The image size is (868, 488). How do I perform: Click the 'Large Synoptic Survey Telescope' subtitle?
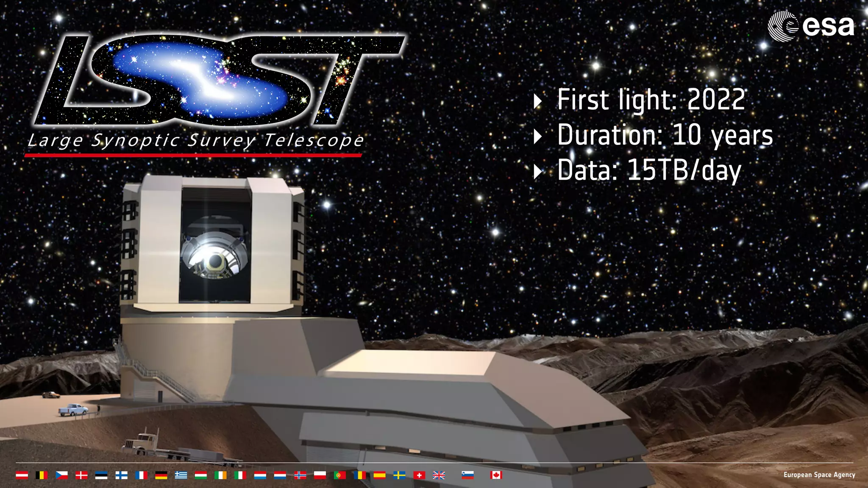pos(196,140)
